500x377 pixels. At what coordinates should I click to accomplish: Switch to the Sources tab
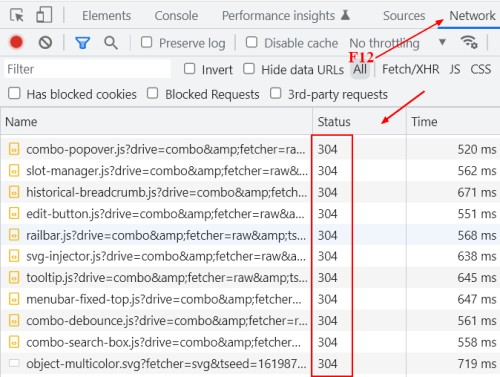(x=404, y=16)
